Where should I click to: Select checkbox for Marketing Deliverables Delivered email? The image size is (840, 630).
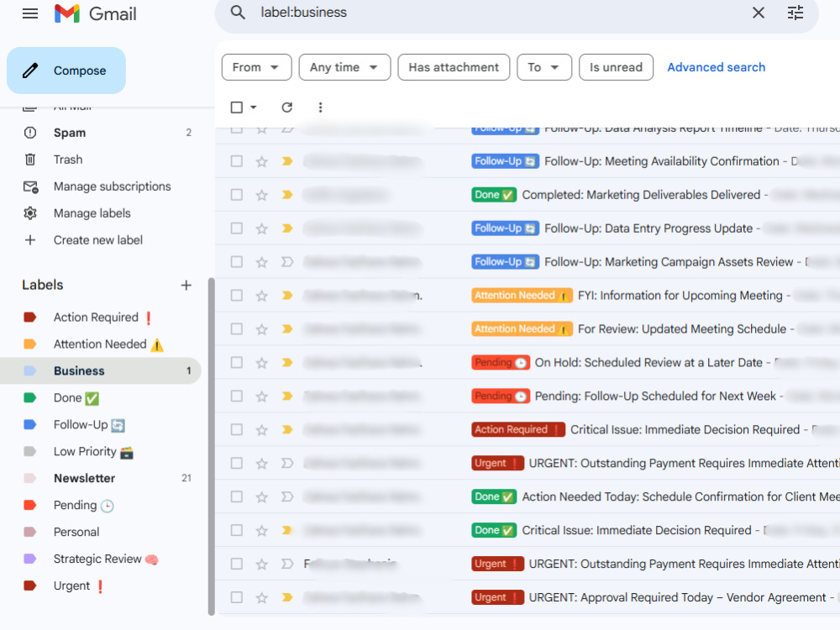[x=236, y=195]
